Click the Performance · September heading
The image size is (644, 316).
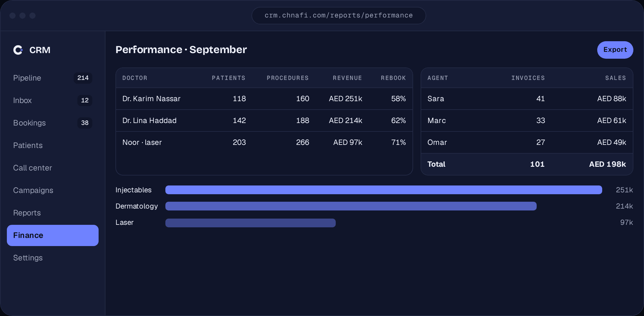[x=181, y=50]
